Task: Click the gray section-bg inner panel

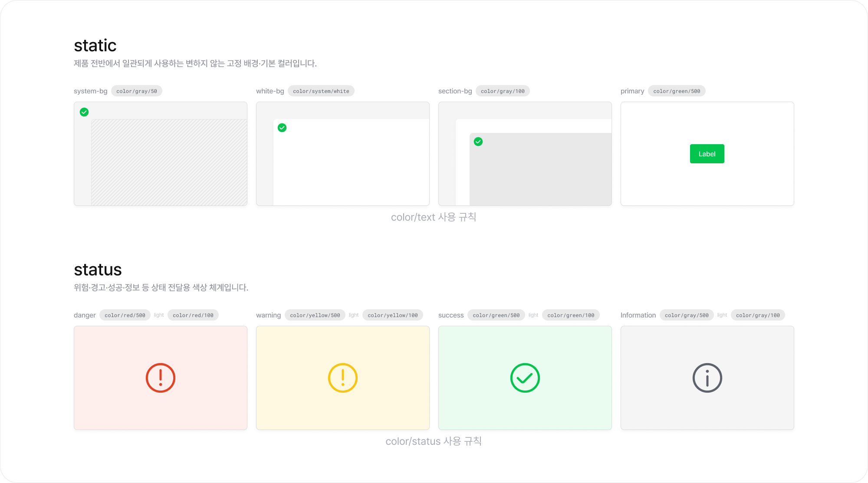Action: (x=542, y=174)
